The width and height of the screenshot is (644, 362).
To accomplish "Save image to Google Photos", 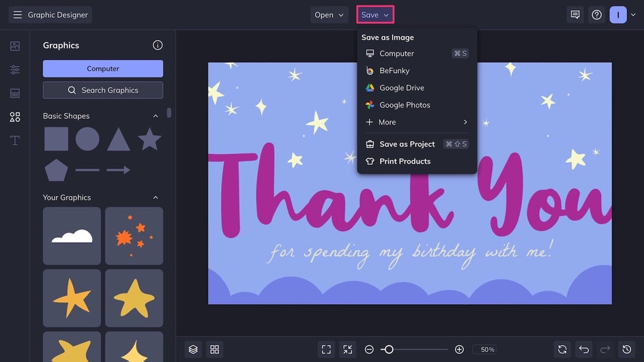I will click(417, 105).
